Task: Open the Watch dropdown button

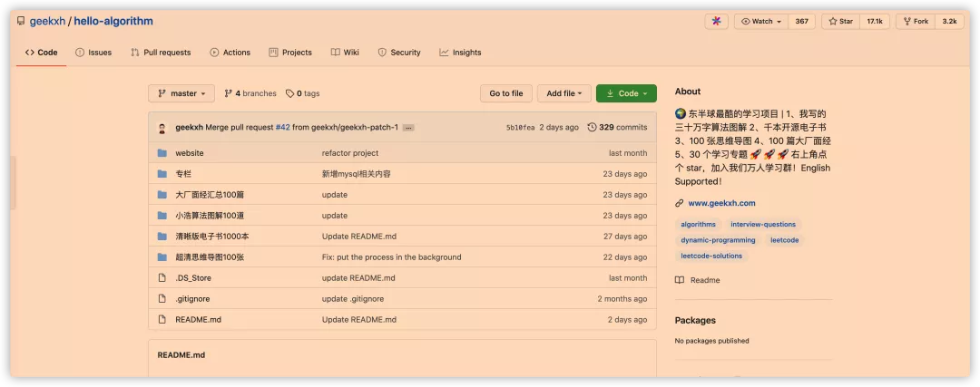Action: tap(761, 21)
